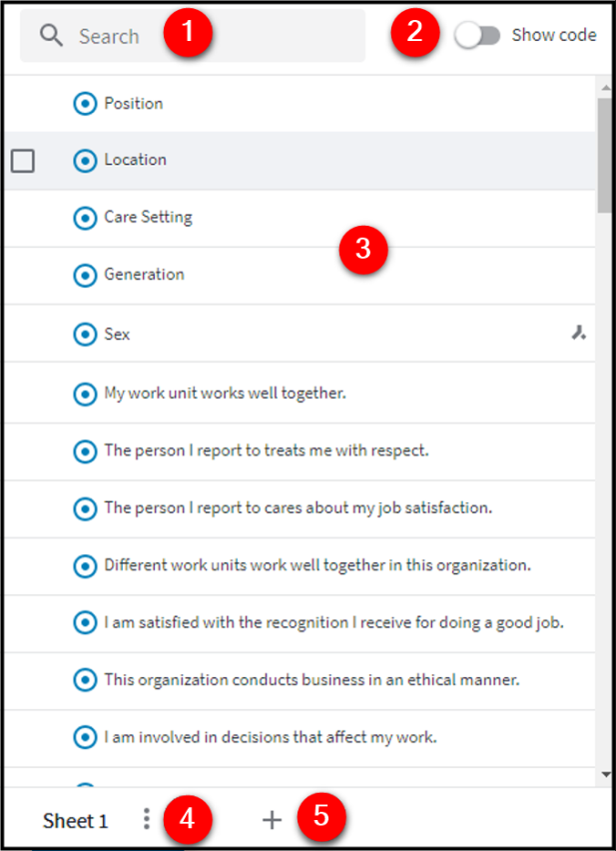Select the radio indicator beside "Different work units work well together"
The image size is (616, 851).
86,565
